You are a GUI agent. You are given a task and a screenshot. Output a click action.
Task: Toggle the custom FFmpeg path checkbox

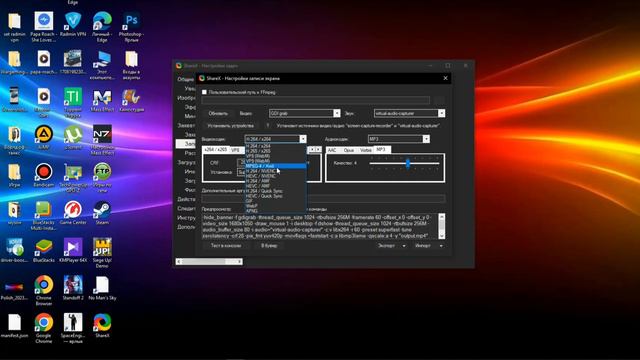pyautogui.click(x=204, y=92)
